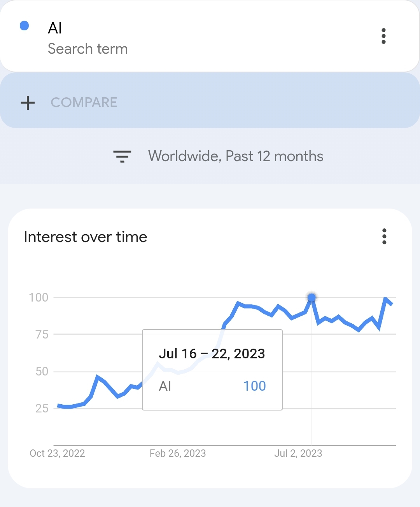Click the Interest over time heading
The height and width of the screenshot is (507, 420).
(86, 237)
